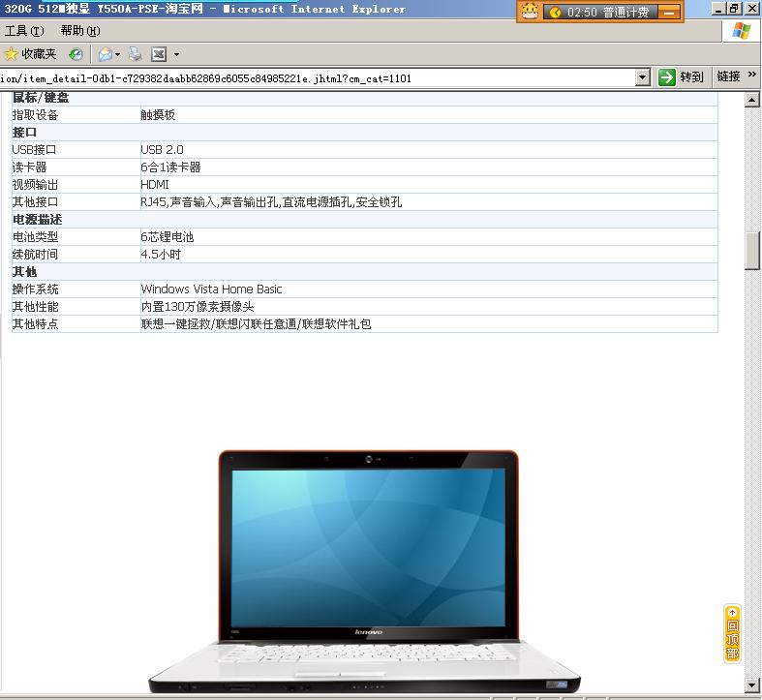The width and height of the screenshot is (762, 700).
Task: Click the 指取设备 row label
Action: coord(35,115)
